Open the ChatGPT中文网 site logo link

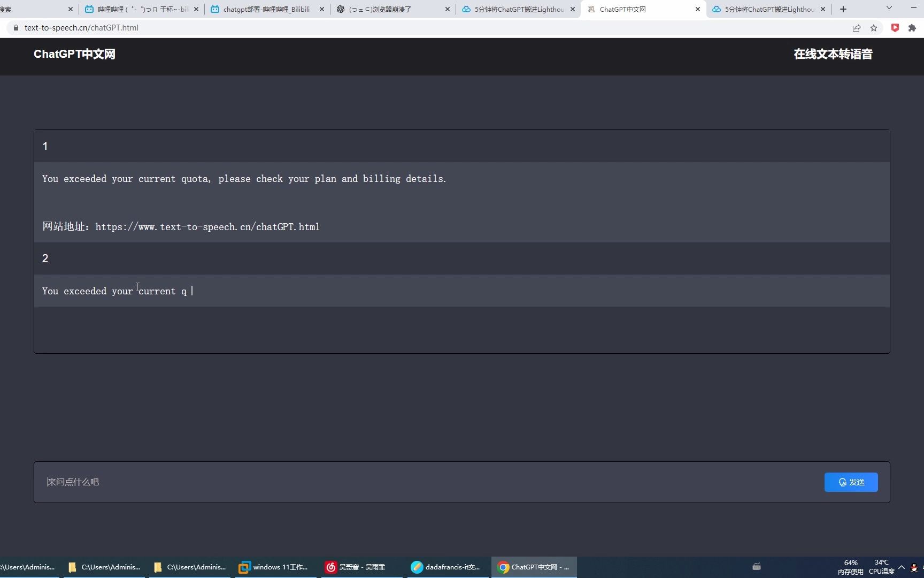coord(74,54)
